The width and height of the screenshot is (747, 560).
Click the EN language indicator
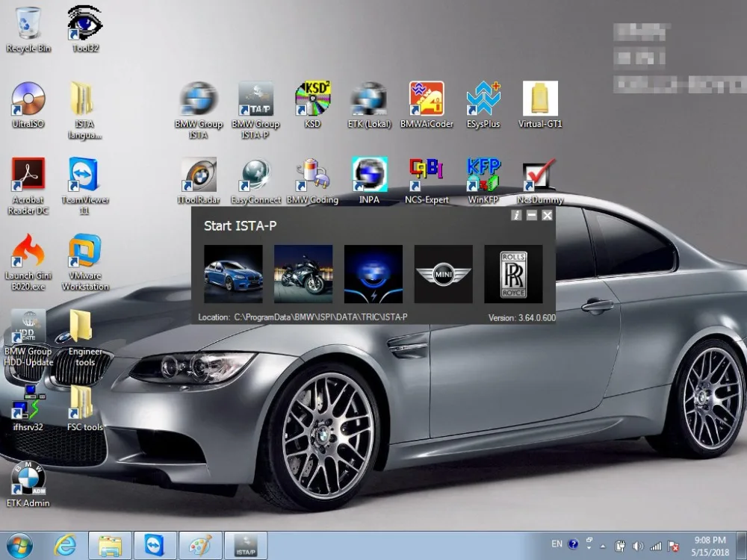coord(557,544)
